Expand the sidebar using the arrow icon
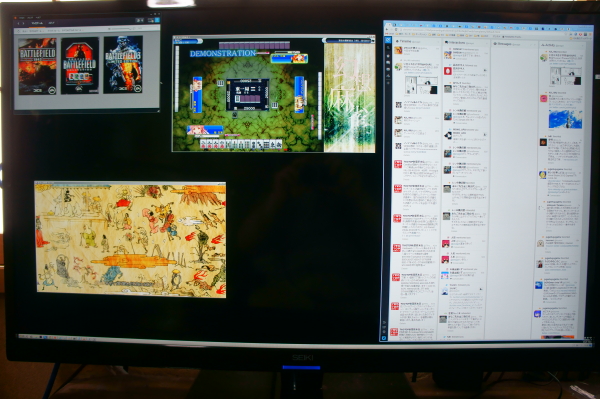The image size is (600, 399). coord(384,322)
